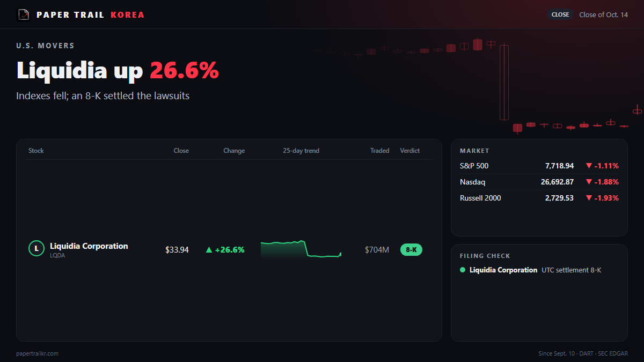The image size is (644, 362).
Task: Click the Close column header
Action: coord(181,151)
